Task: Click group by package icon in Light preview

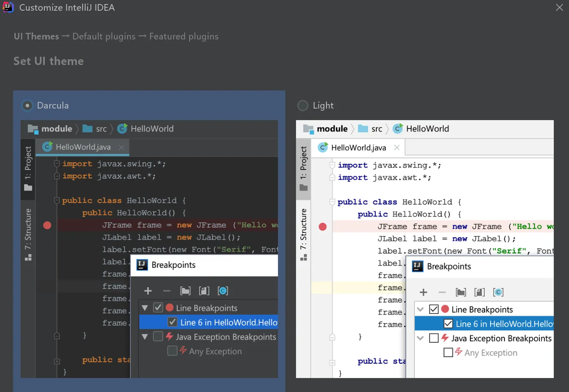Action: point(460,292)
